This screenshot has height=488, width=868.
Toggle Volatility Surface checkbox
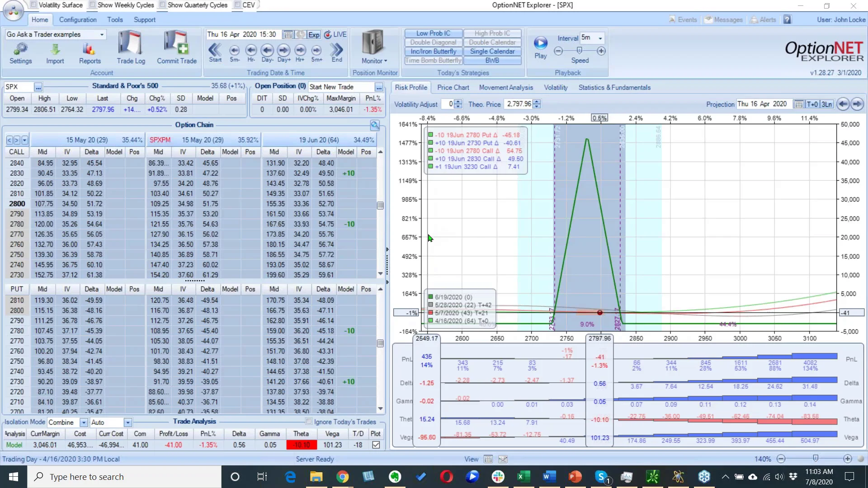(x=33, y=5)
